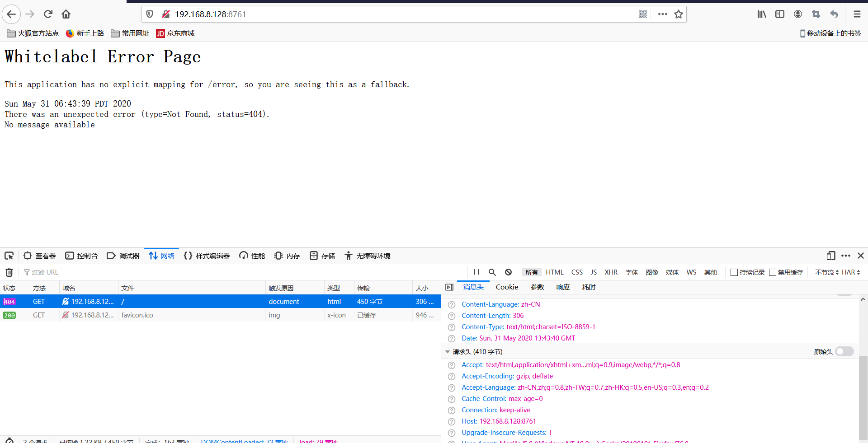This screenshot has width=868, height=443.
Task: Close the developer tools panel
Action: [x=861, y=256]
